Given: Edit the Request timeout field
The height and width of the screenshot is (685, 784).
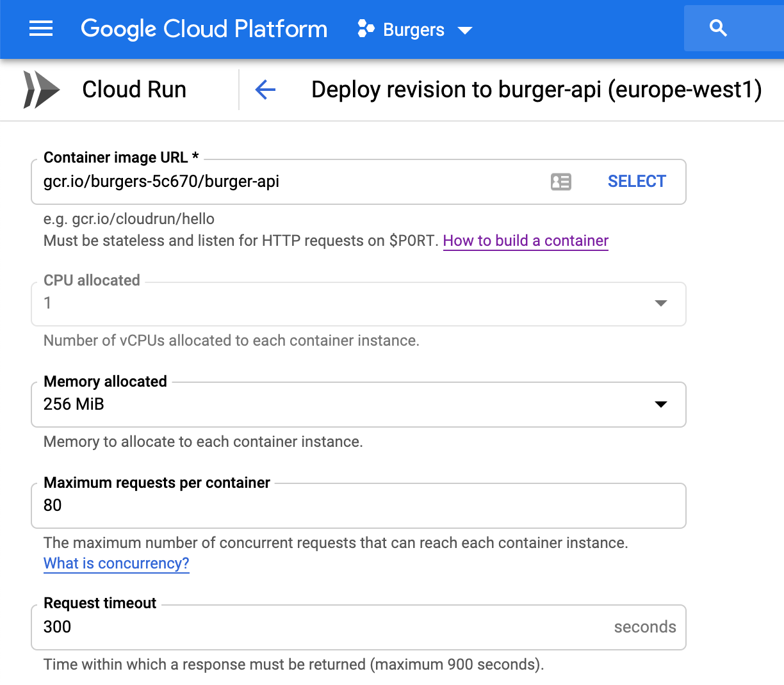Looking at the screenshot, I should [x=359, y=627].
